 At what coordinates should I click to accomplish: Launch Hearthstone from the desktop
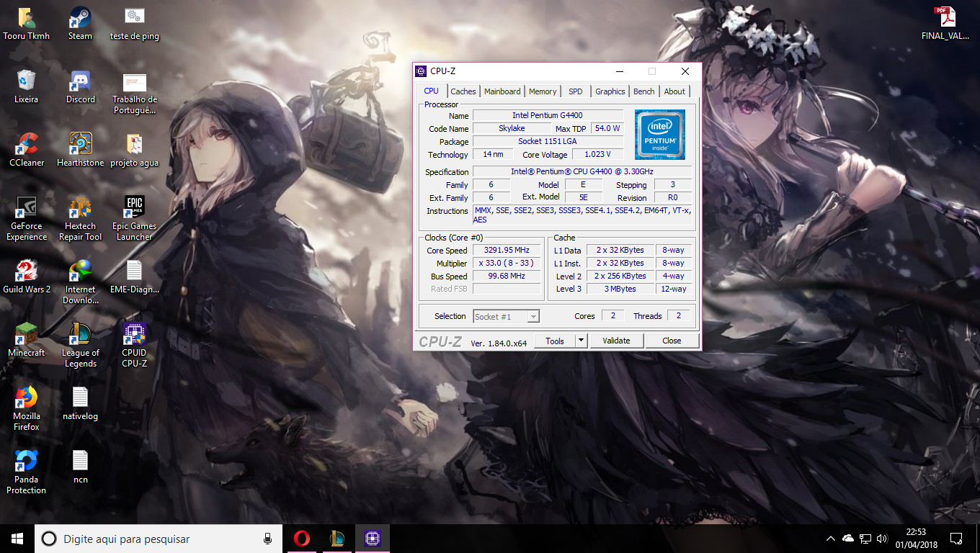point(80,149)
